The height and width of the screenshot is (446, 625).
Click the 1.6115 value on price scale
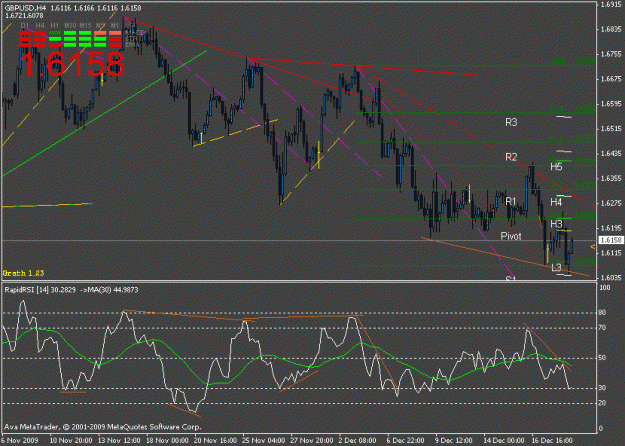[611, 253]
